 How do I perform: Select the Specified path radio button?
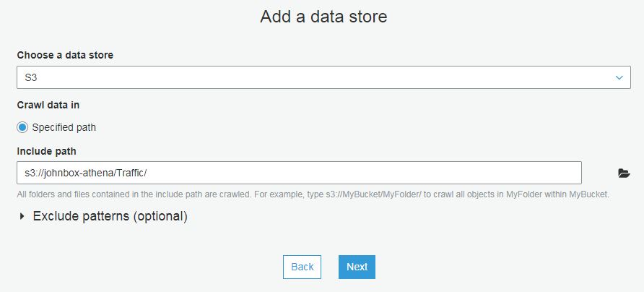click(22, 127)
